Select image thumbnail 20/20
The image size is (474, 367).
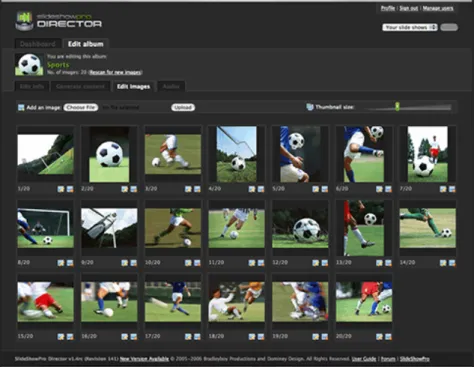[364, 302]
